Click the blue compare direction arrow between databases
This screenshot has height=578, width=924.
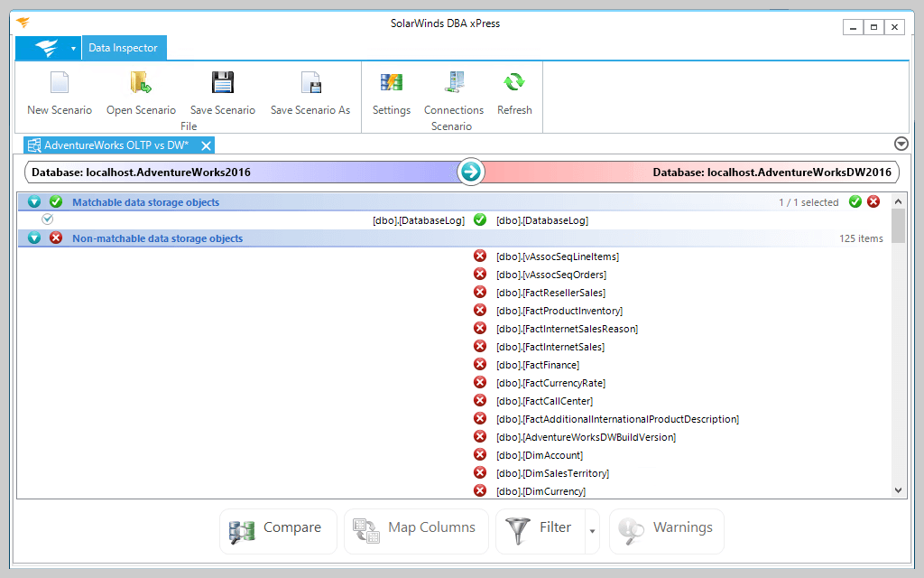(470, 172)
